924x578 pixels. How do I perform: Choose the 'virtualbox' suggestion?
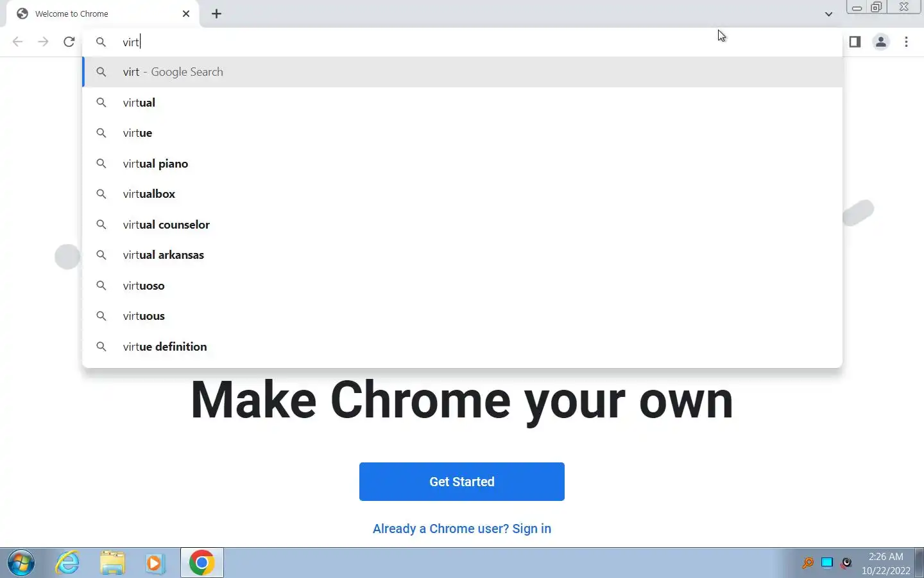click(462, 194)
